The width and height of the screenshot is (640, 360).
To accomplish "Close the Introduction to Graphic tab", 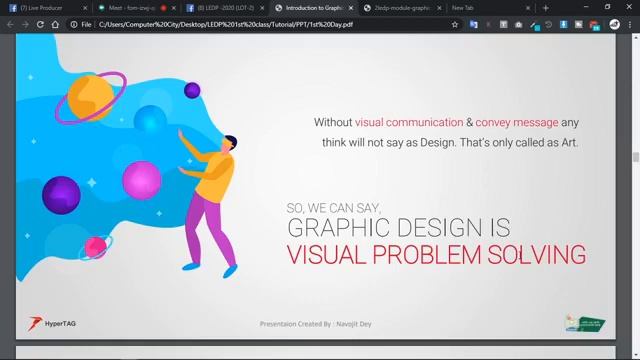I will tap(351, 8).
